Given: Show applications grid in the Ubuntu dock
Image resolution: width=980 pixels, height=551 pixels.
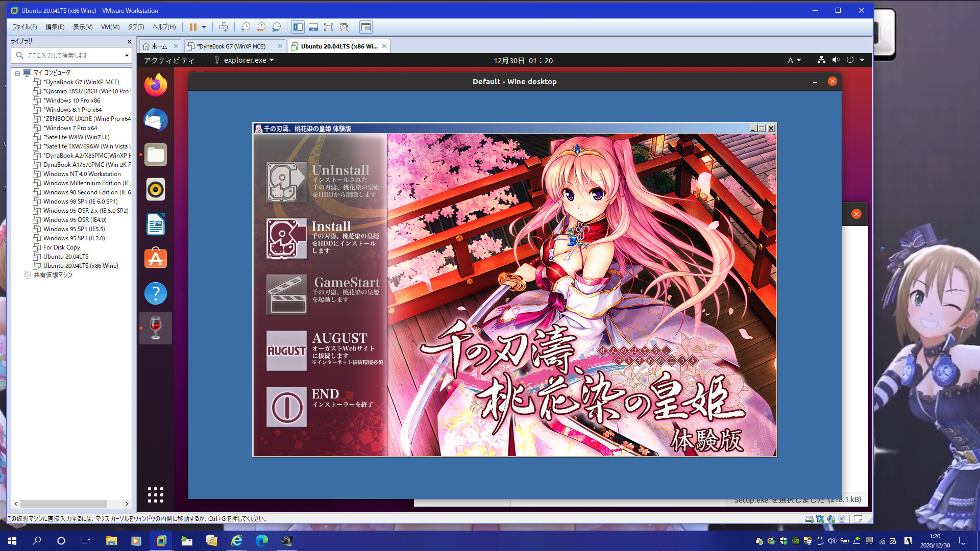Looking at the screenshot, I should pos(156,494).
